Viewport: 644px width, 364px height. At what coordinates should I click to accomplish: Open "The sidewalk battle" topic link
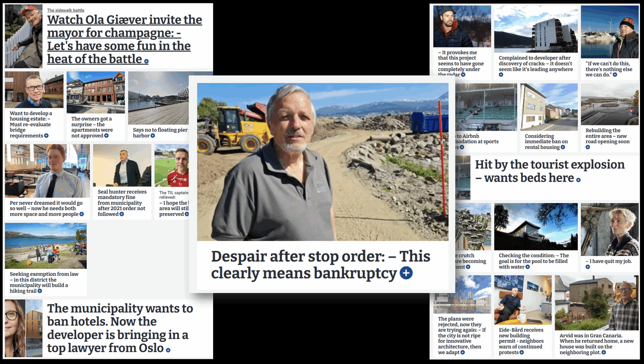pyautogui.click(x=66, y=10)
